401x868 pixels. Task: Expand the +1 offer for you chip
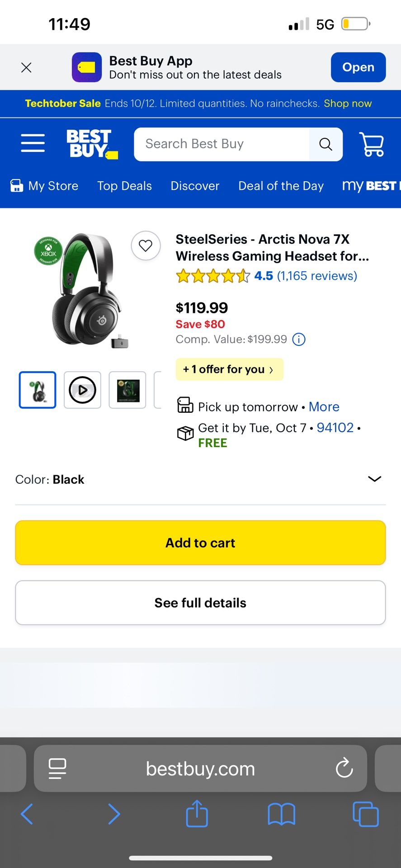pos(229,369)
